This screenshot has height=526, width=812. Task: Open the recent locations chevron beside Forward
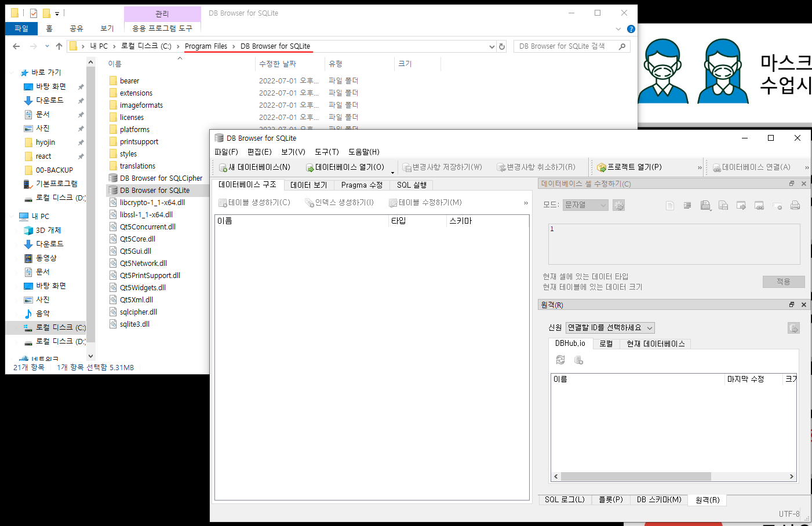tap(47, 47)
